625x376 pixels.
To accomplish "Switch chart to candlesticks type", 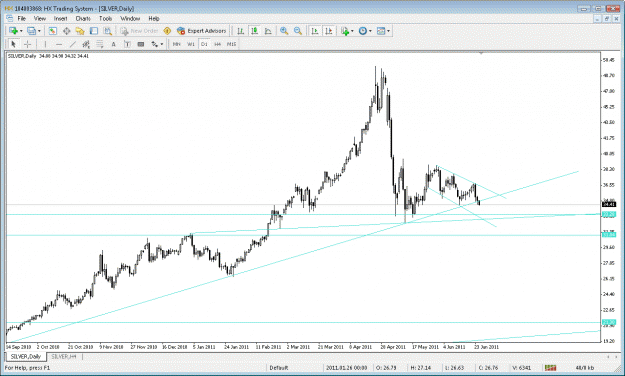I will point(254,31).
